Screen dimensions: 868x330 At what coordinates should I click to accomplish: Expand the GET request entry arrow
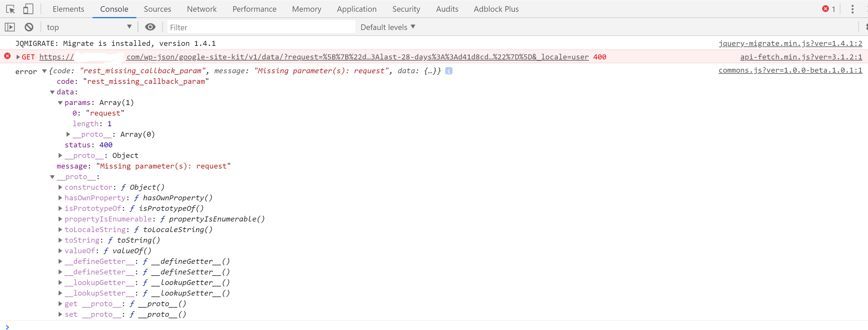point(18,57)
